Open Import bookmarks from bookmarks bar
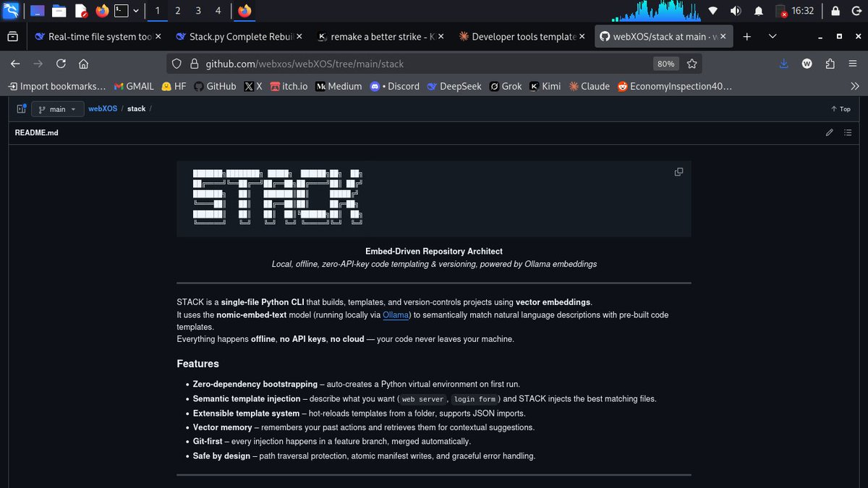The width and height of the screenshot is (868, 488). (56, 86)
